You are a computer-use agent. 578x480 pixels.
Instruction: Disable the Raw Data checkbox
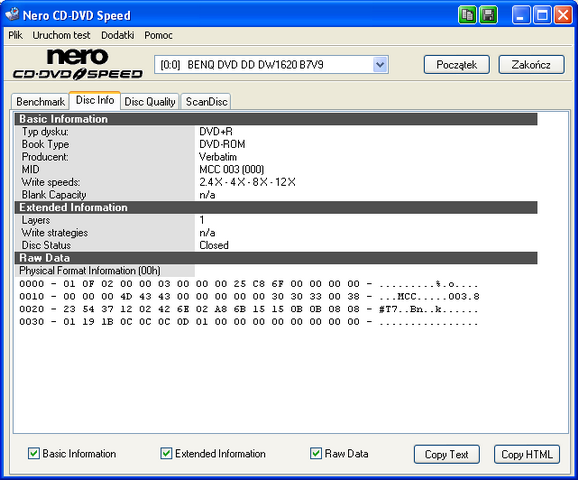click(316, 453)
